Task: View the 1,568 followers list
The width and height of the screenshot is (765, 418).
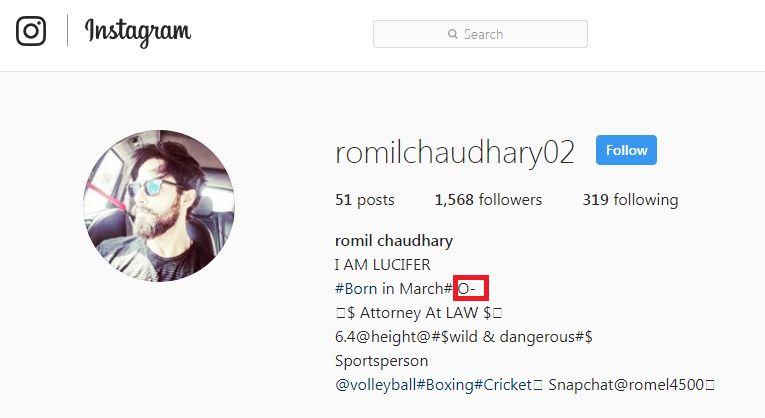Action: coord(488,200)
